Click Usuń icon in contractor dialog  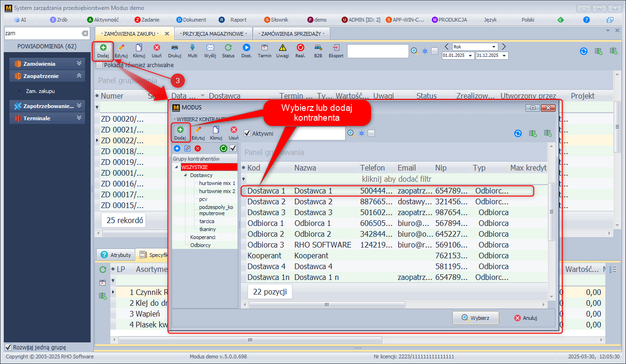[x=233, y=130]
